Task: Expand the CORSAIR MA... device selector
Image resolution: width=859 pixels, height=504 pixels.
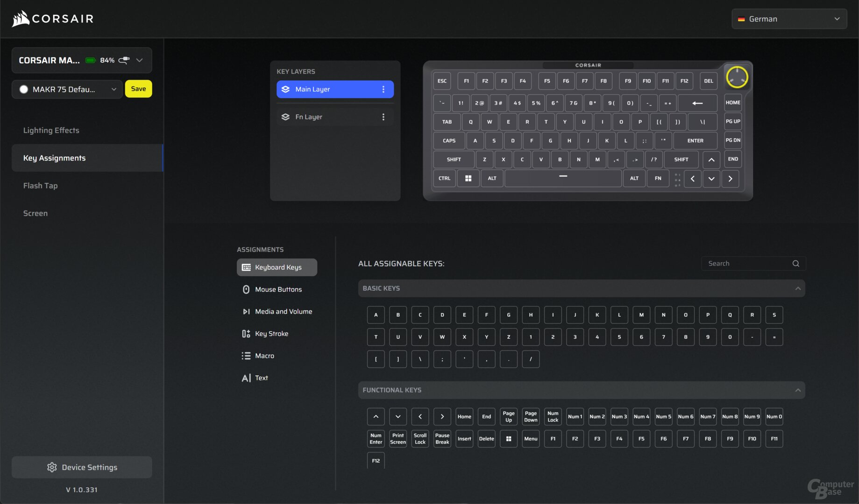Action: pyautogui.click(x=82, y=60)
